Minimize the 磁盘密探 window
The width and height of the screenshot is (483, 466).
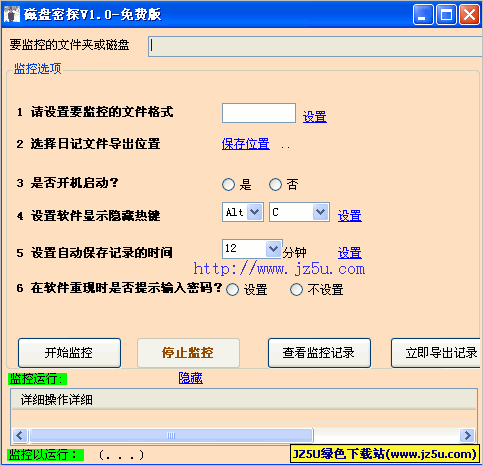[423, 15]
